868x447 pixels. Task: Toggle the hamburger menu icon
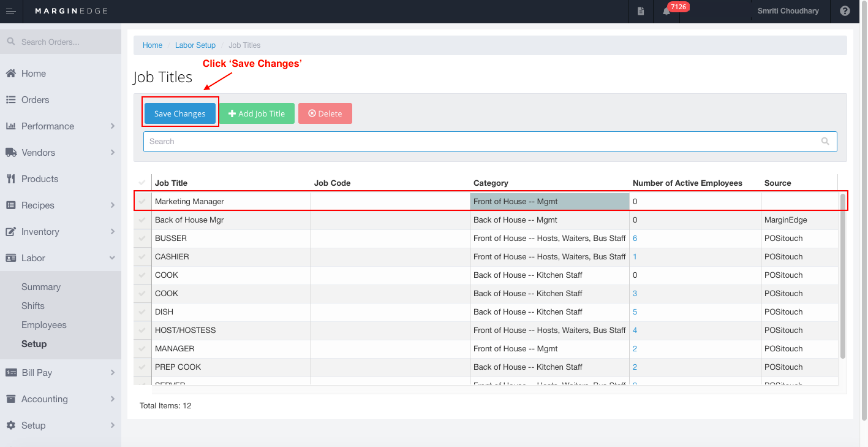click(x=10, y=11)
